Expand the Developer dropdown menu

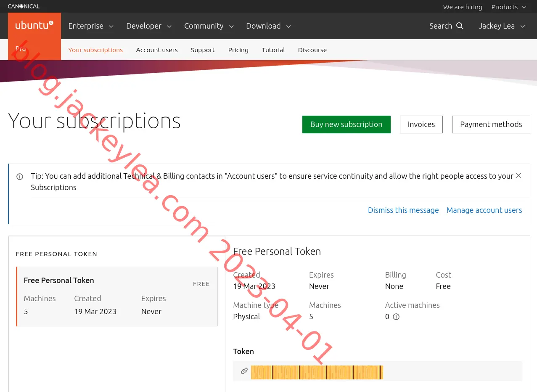[x=149, y=26]
